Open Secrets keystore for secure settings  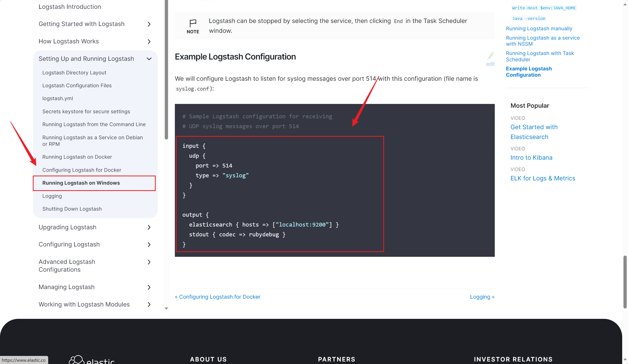click(x=86, y=111)
